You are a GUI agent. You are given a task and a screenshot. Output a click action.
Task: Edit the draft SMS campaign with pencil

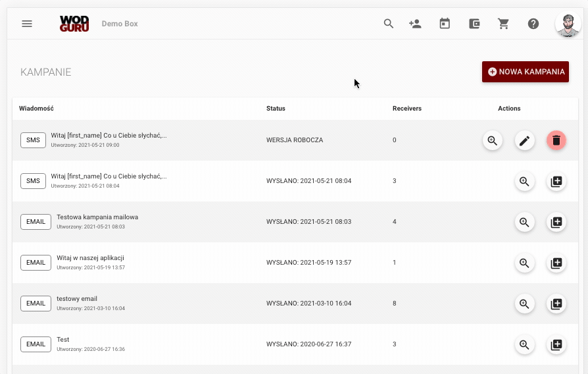pyautogui.click(x=524, y=140)
